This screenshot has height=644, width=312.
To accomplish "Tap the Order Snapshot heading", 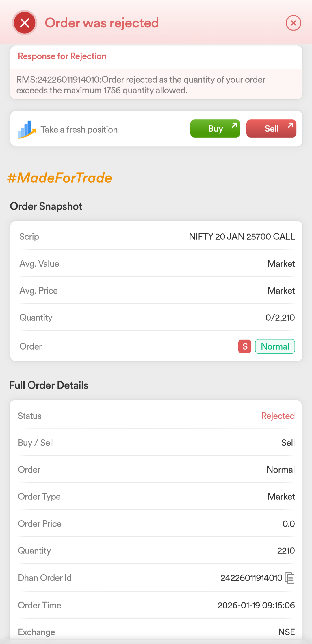I will tap(46, 206).
